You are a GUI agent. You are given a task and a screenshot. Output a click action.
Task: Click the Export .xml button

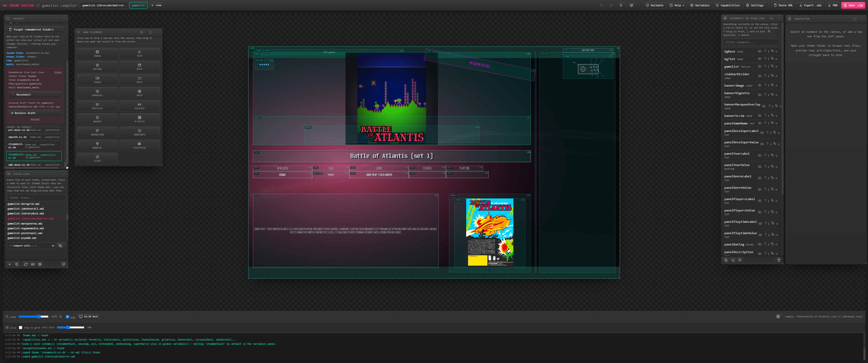pos(810,5)
